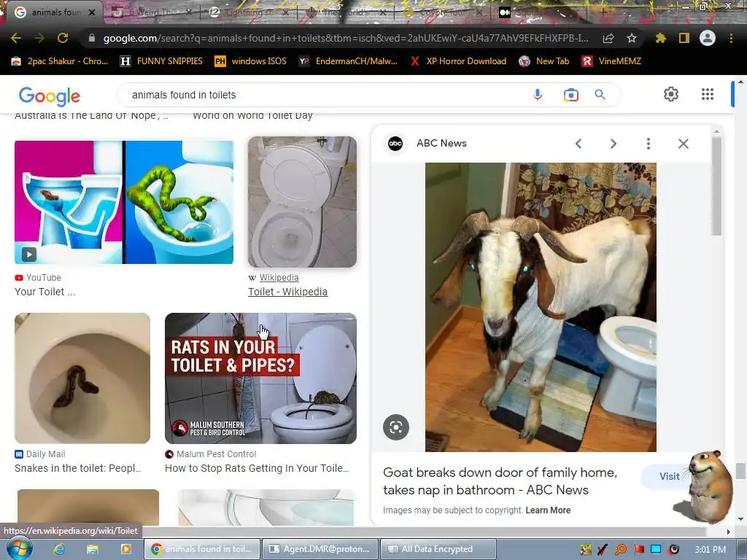Click the magnifier tray icon
The width and height of the screenshot is (747, 560).
(x=621, y=550)
